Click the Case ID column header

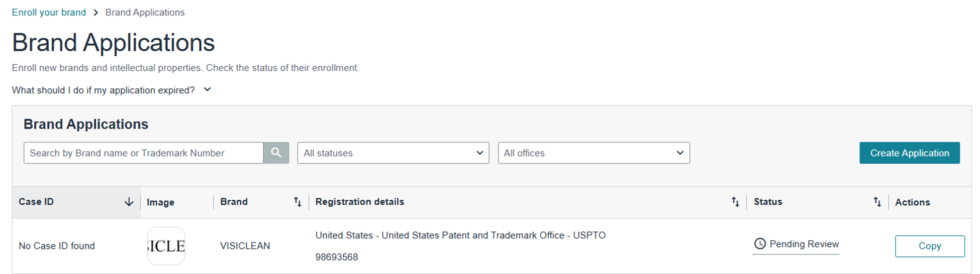click(x=36, y=202)
